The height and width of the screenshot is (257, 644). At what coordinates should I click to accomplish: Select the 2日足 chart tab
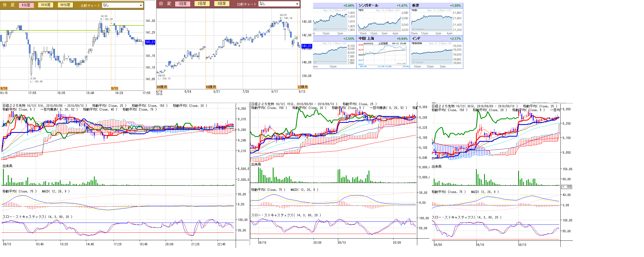[202, 4]
